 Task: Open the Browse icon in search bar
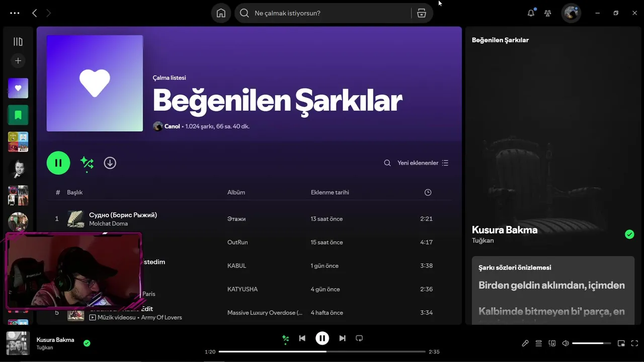(x=422, y=13)
